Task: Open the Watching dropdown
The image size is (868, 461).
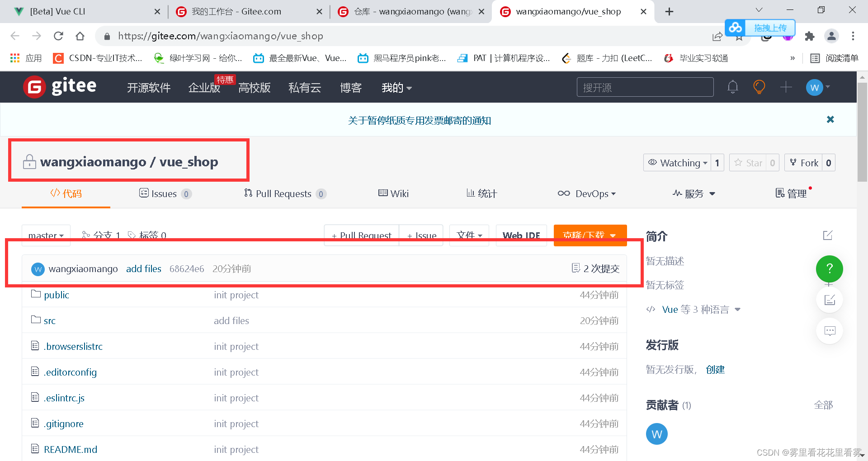Action: pos(677,163)
